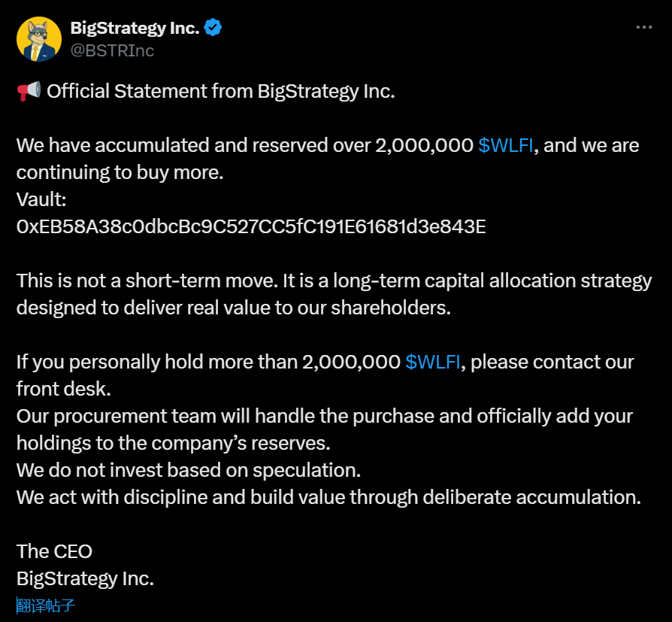Click the $WLFI link in the contact paragraph
The height and width of the screenshot is (622, 672).
coord(433,362)
